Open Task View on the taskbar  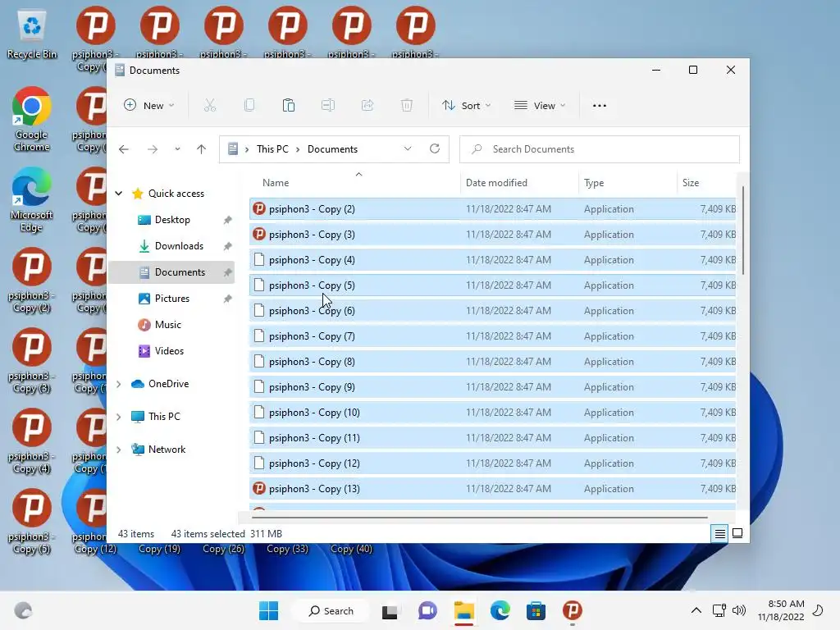390,611
